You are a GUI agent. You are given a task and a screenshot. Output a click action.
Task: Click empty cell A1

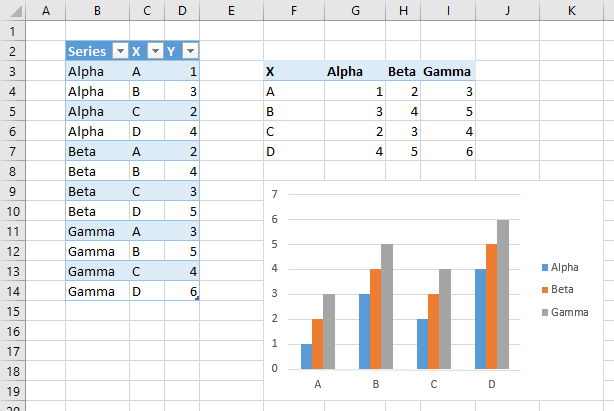pos(46,31)
